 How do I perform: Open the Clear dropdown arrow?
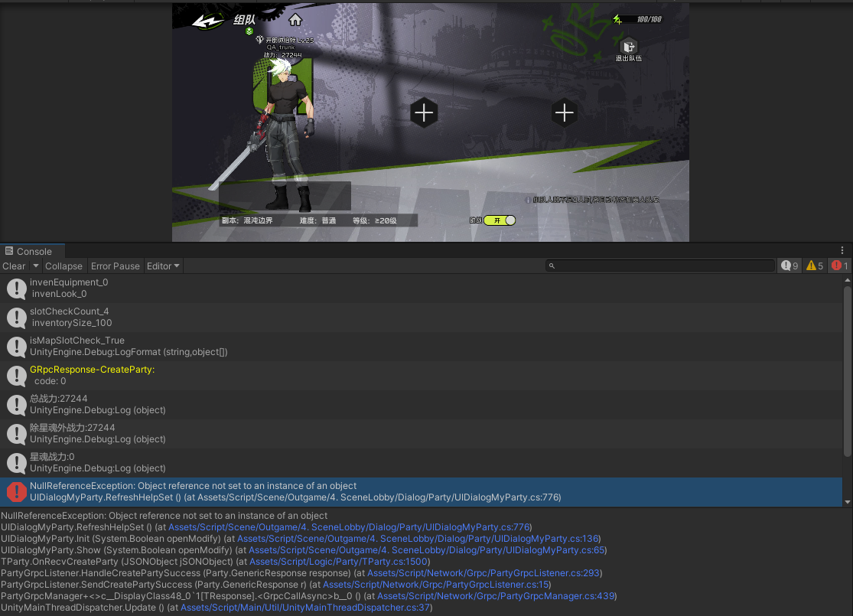[34, 266]
